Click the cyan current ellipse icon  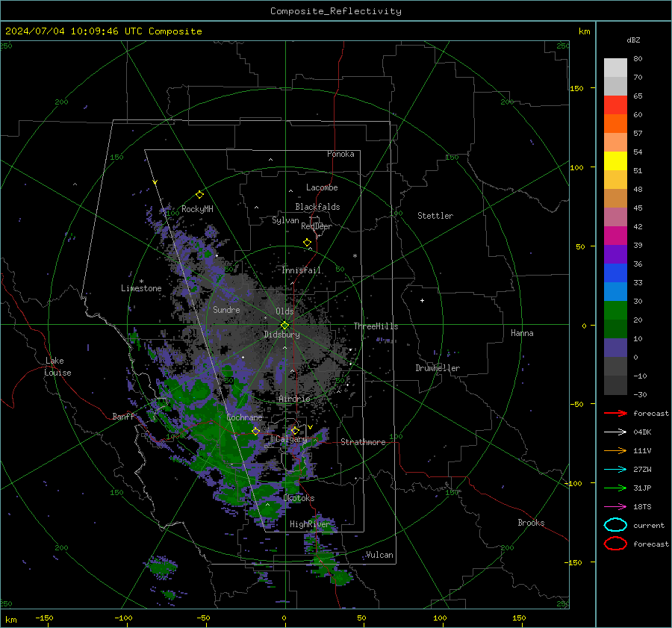(615, 525)
